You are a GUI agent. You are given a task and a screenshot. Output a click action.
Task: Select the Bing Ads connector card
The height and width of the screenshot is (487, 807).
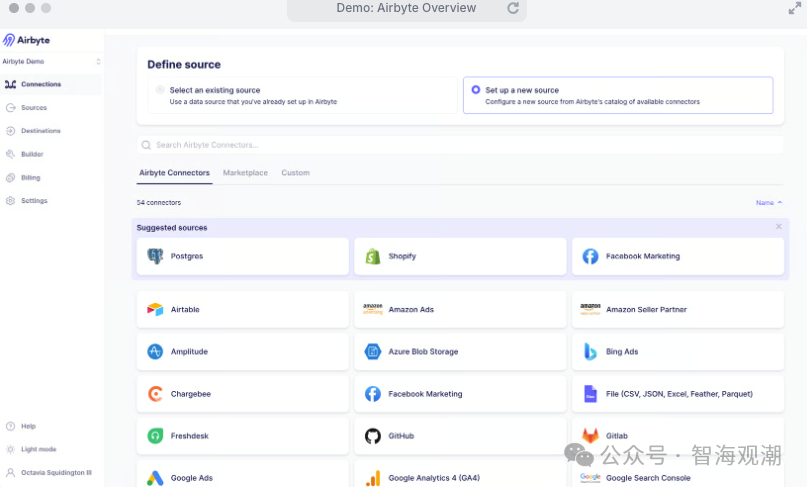[678, 352]
